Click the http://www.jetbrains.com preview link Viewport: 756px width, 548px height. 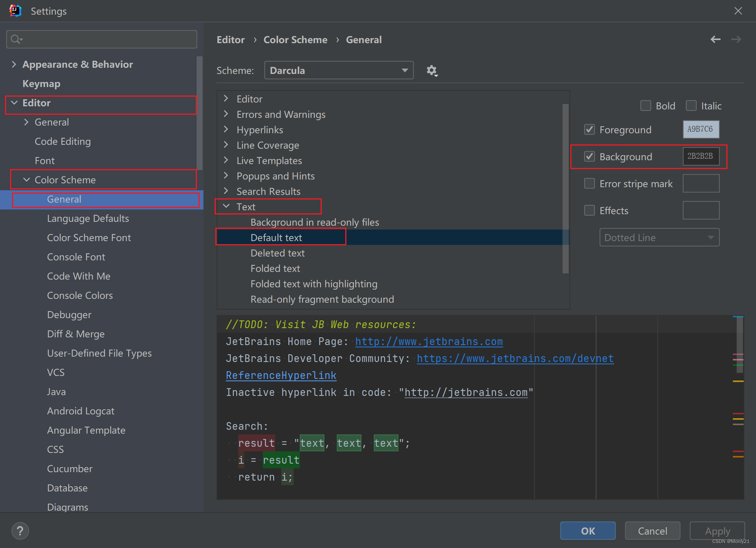pyautogui.click(x=429, y=342)
